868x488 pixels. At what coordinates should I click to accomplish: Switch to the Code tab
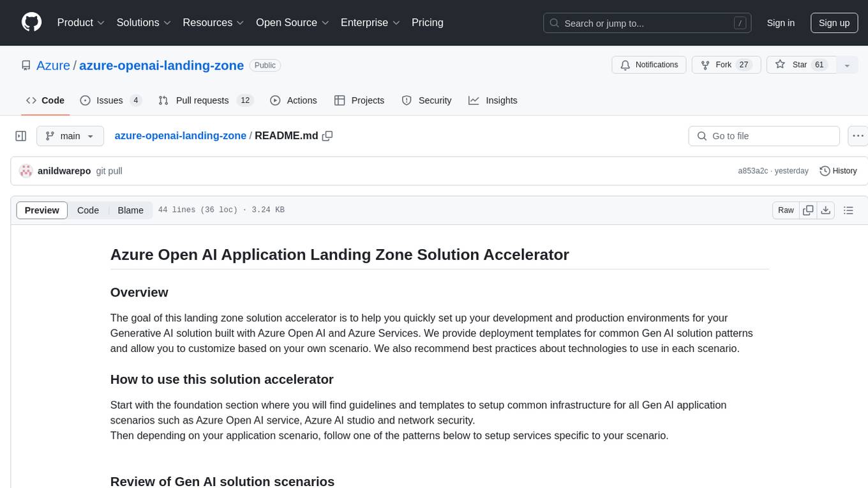(x=45, y=100)
